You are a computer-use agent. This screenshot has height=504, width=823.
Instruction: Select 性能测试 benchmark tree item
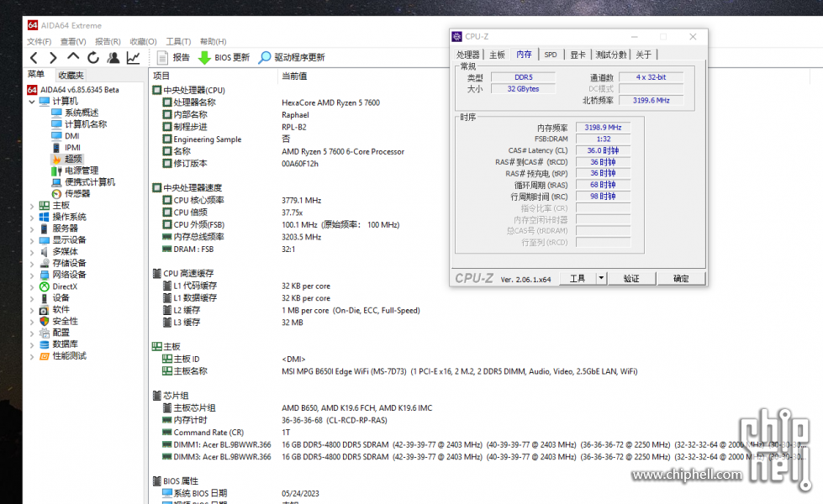tap(69, 355)
